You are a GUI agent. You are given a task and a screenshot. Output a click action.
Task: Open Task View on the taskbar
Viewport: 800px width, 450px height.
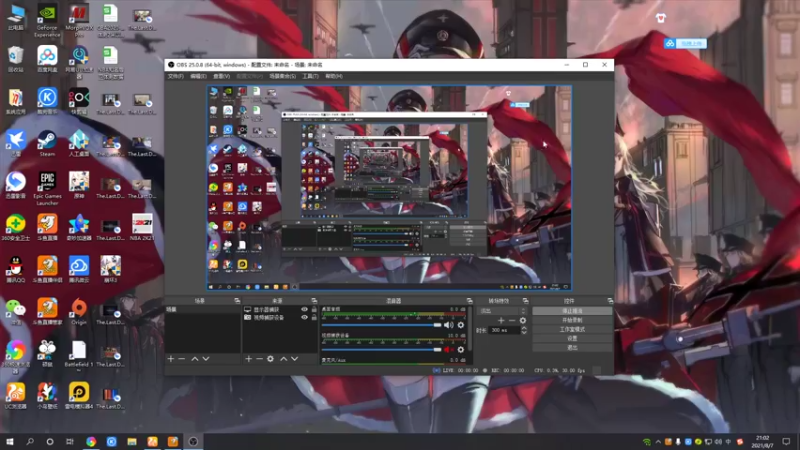tap(70, 442)
